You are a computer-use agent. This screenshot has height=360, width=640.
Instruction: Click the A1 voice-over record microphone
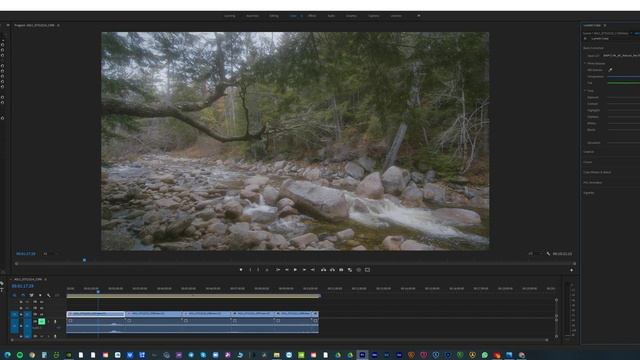click(55, 322)
